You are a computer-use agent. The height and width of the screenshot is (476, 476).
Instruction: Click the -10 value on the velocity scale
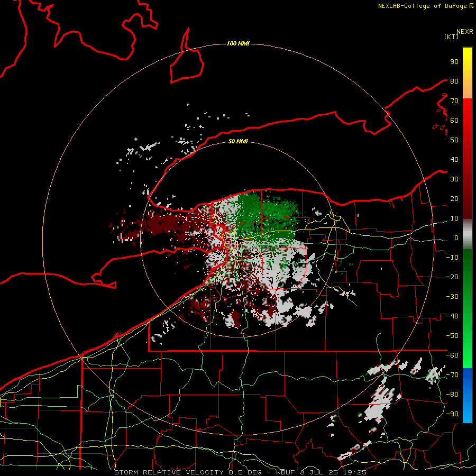(452, 258)
